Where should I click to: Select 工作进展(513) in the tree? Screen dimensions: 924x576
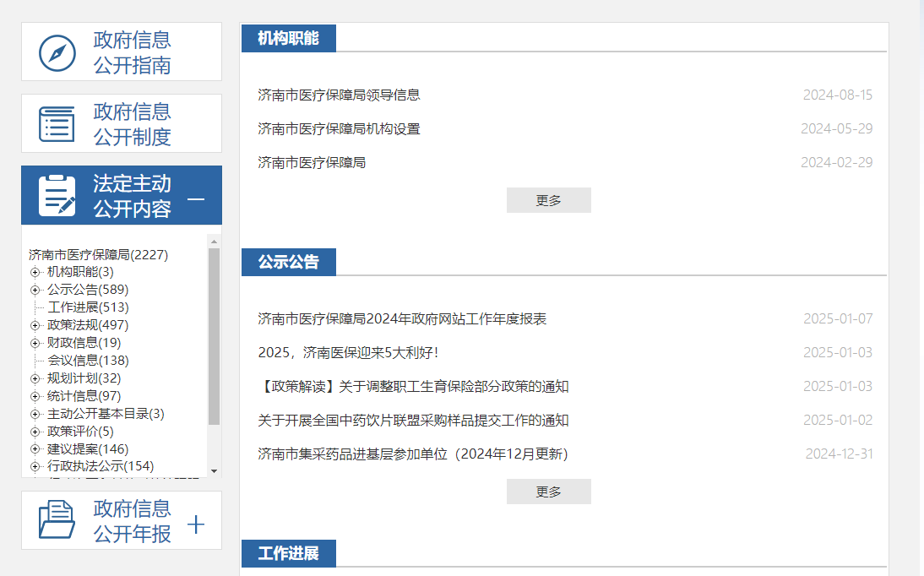click(x=88, y=307)
